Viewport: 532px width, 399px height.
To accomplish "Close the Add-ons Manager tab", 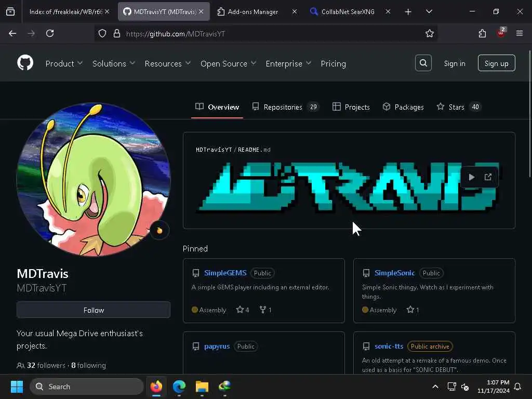I will [x=294, y=11].
